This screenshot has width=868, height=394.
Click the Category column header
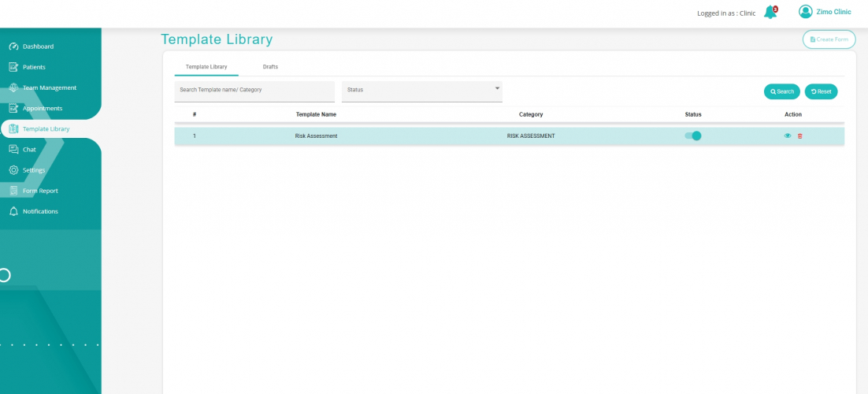click(x=531, y=114)
